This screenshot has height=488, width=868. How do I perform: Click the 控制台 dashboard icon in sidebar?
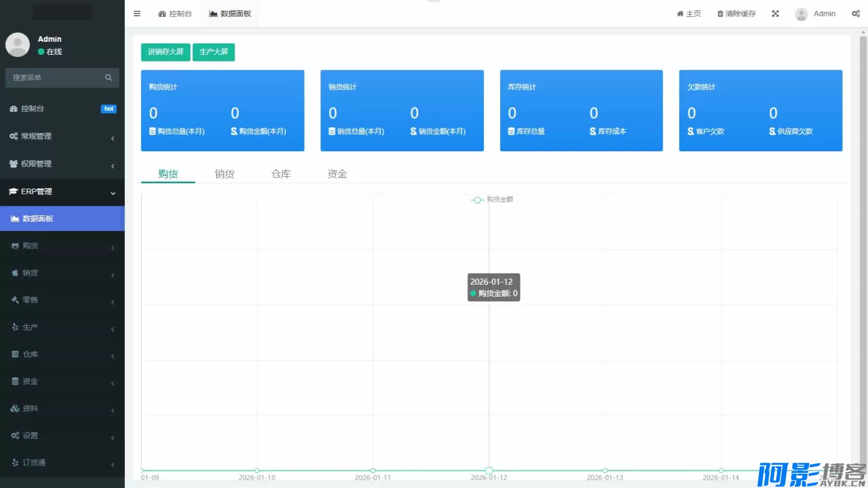coord(14,108)
